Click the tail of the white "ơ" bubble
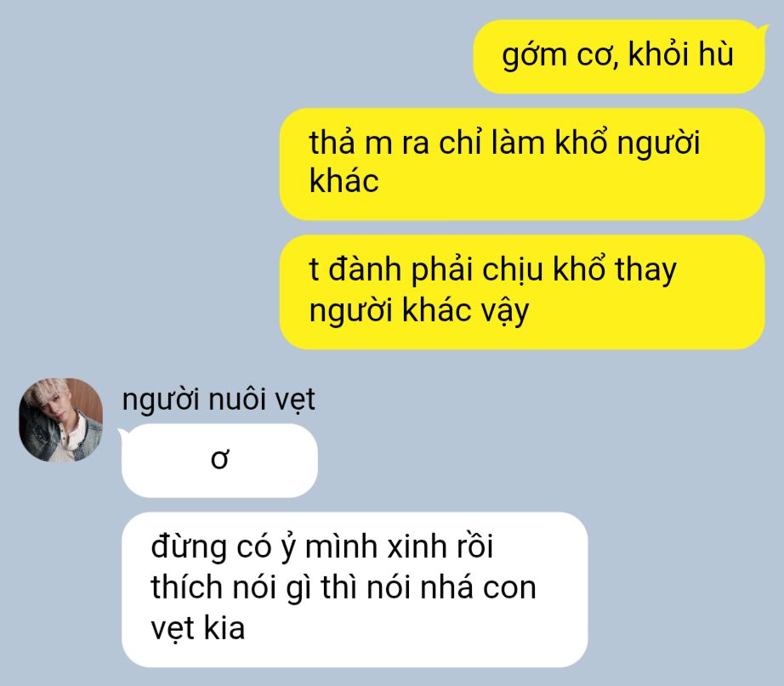 (x=123, y=433)
